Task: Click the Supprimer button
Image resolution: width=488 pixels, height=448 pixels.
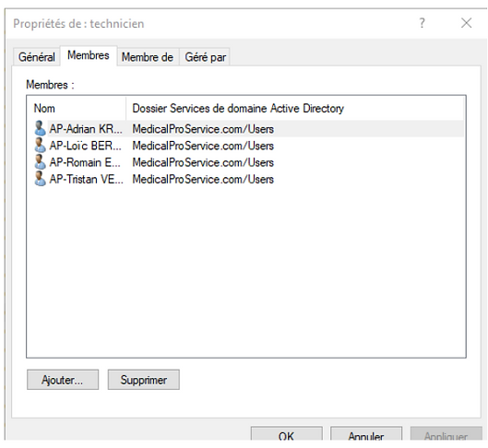Action: (144, 380)
